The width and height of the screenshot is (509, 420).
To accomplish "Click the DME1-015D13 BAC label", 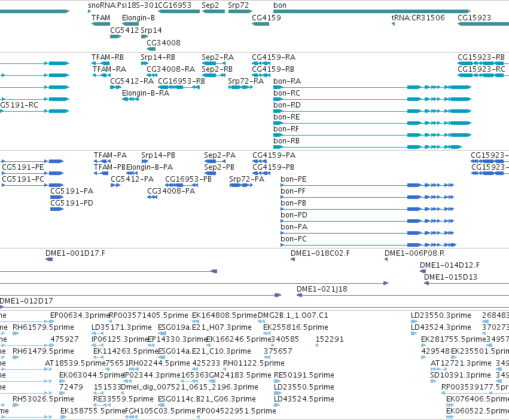I will point(450,277).
